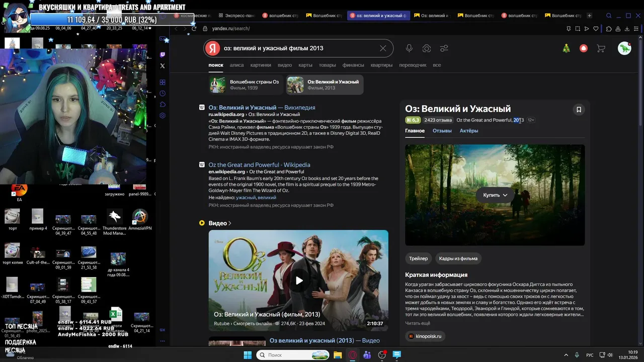This screenshot has height=362, width=644.
Task: Open Оз: Великий и Ужасный Википедия link
Action: tap(262, 108)
